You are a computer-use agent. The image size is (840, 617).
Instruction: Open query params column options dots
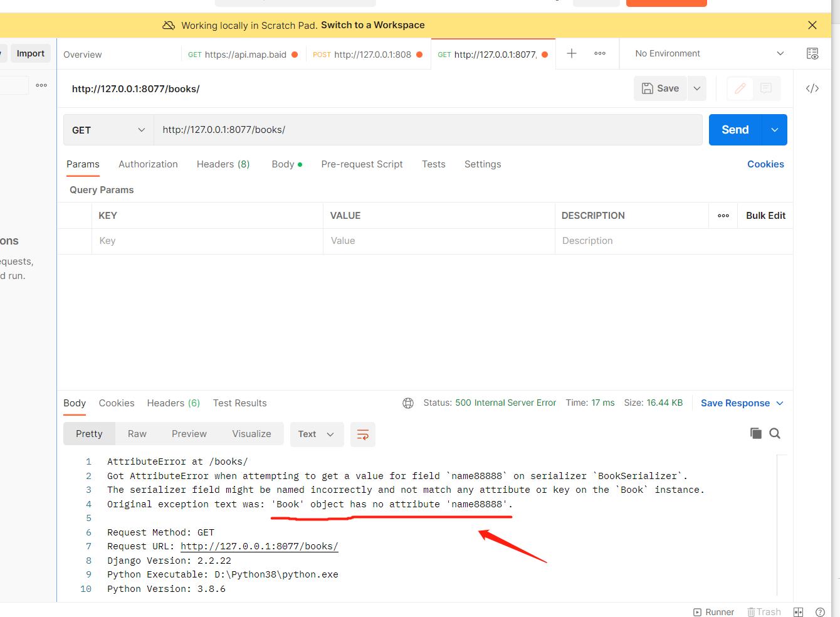[x=723, y=216]
